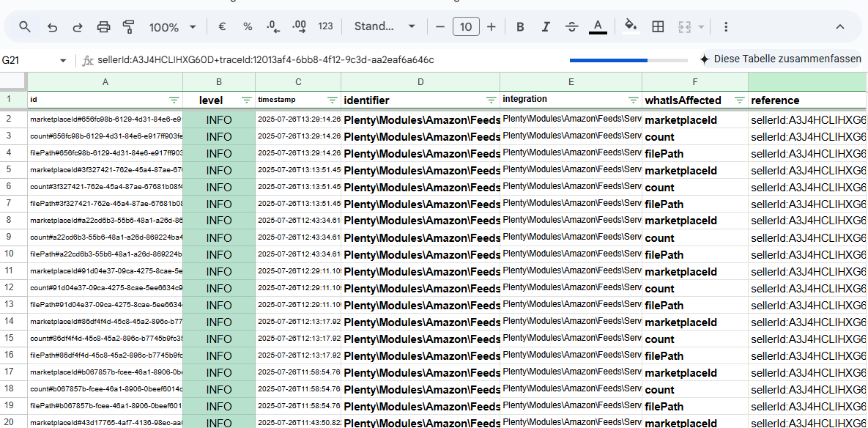Toggle strikethrough formatting

coord(571,27)
